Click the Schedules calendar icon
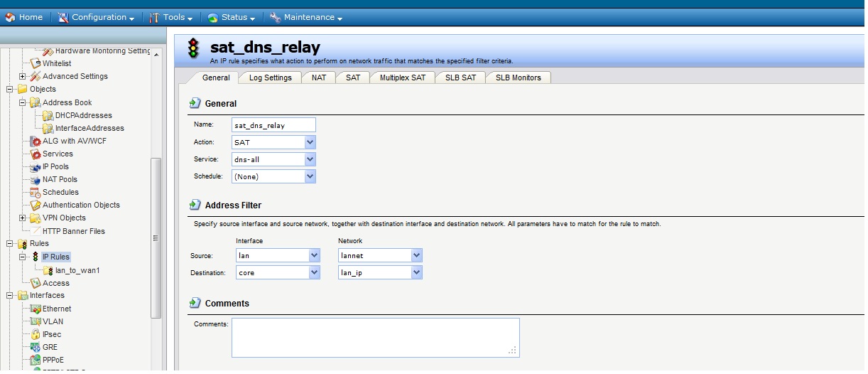The width and height of the screenshot is (868, 374). pos(36,192)
